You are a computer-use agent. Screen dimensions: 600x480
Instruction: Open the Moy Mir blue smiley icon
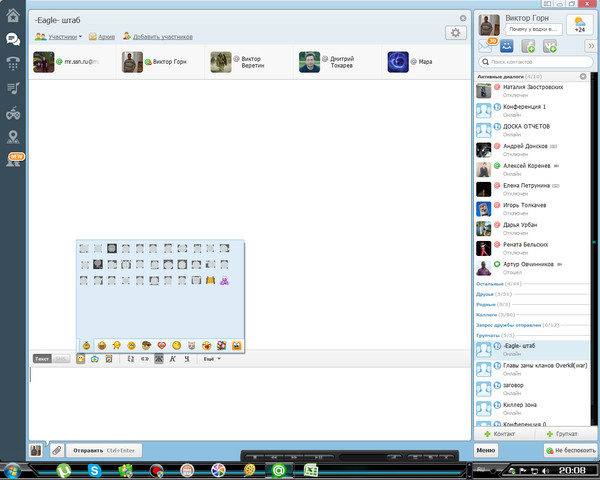pos(507,46)
